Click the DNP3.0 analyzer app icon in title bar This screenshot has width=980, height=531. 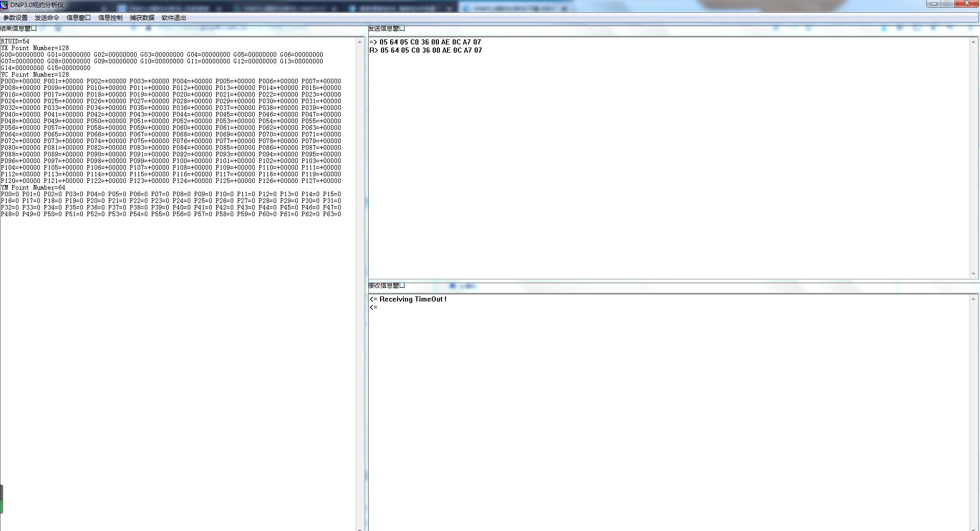[4, 5]
